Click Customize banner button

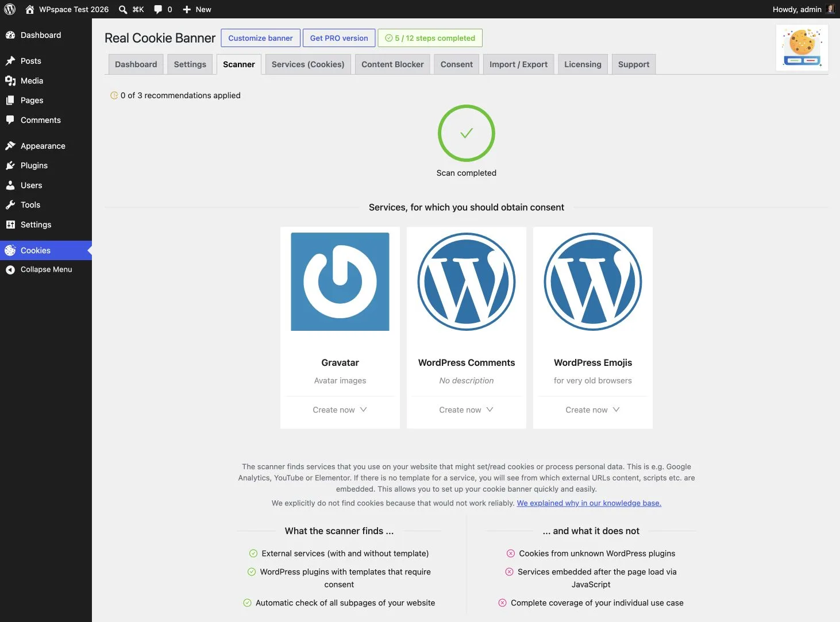tap(260, 38)
